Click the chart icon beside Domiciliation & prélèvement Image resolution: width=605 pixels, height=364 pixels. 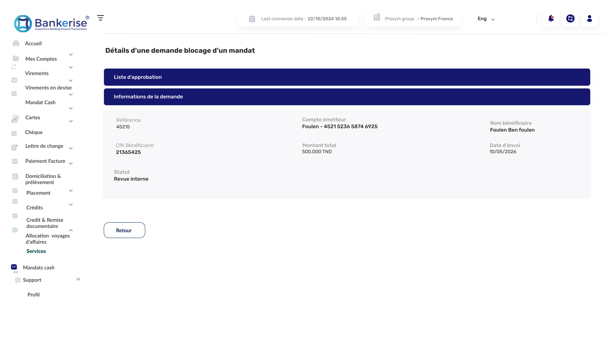pos(15,176)
